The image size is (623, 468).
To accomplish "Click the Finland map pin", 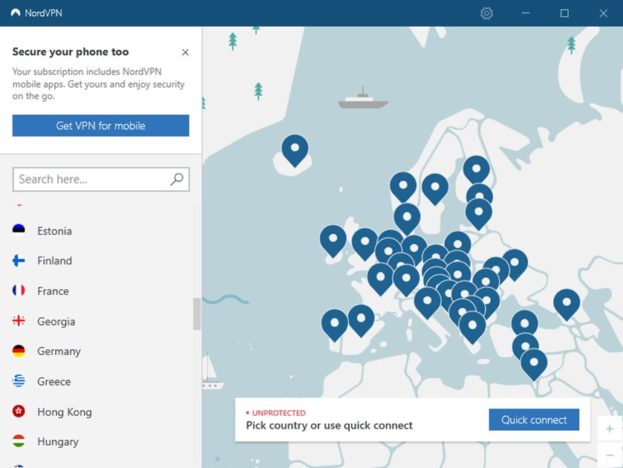I will 476,171.
